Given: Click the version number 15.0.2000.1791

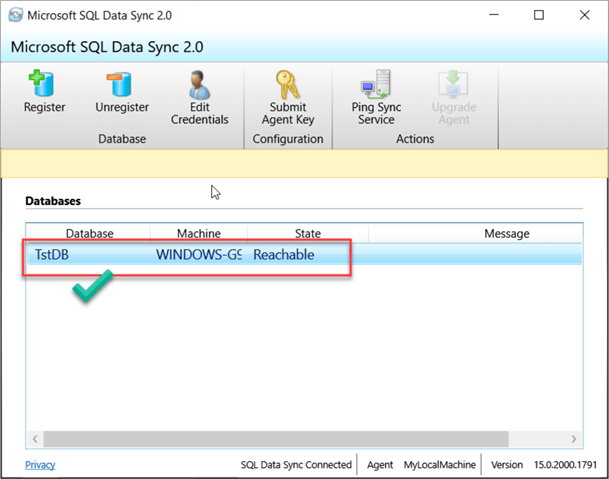Looking at the screenshot, I should [565, 465].
